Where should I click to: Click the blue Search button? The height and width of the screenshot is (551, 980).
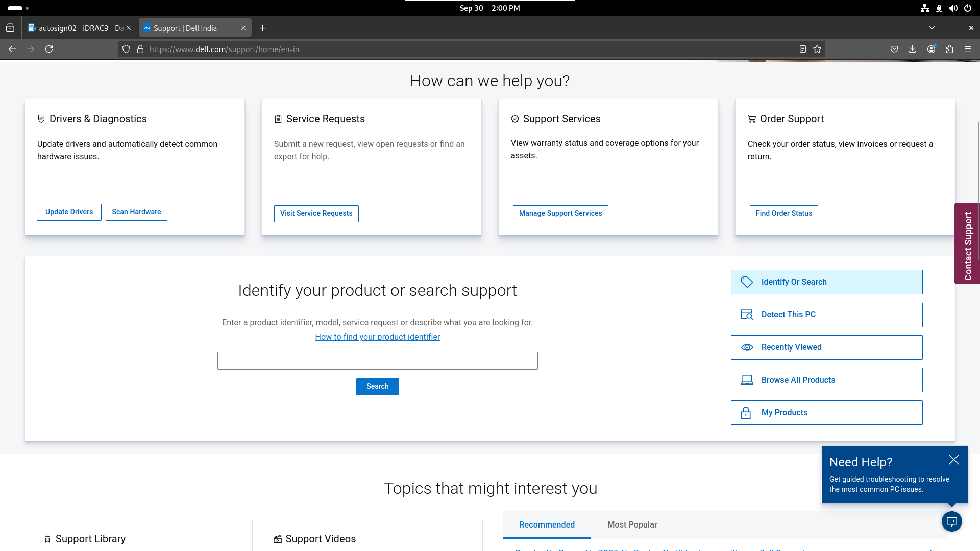(377, 386)
